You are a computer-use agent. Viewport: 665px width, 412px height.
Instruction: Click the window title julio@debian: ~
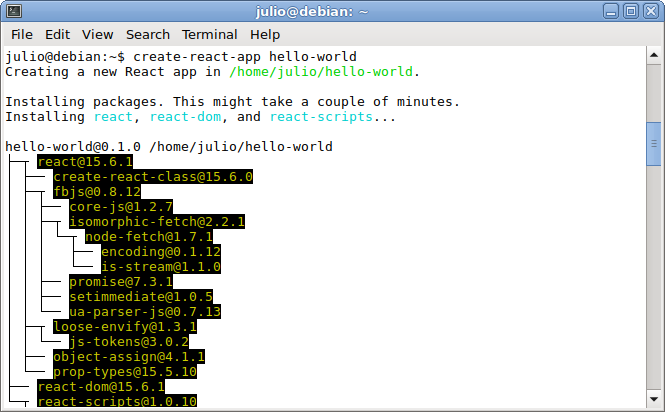point(312,11)
